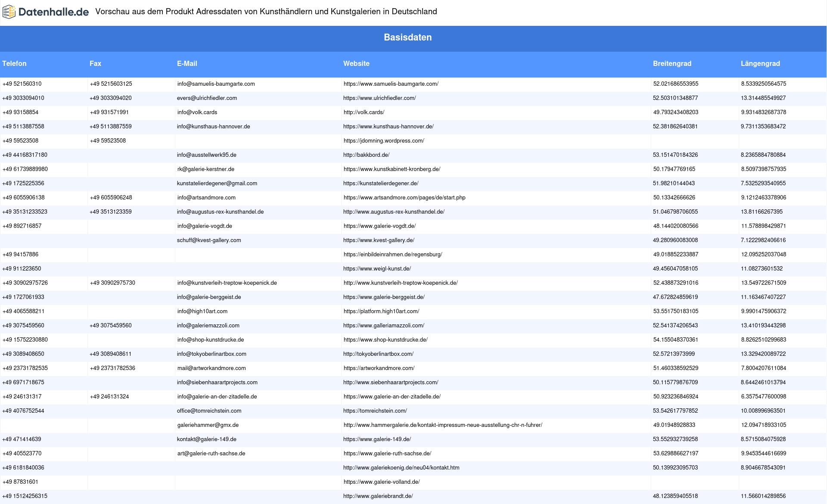Screen dimensions: 827x504
Task: Click the Website column header
Action: (x=356, y=63)
